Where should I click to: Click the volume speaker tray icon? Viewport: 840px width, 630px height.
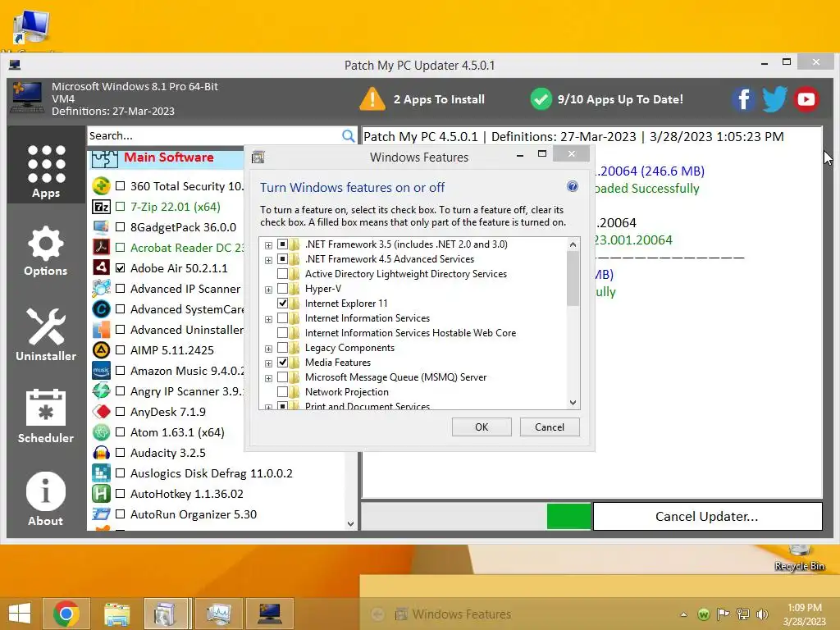tap(762, 614)
